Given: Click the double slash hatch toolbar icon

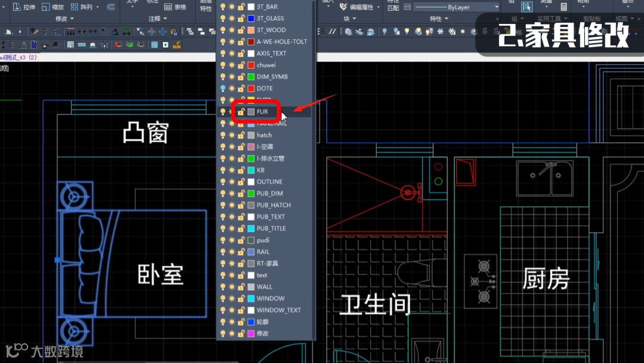Looking at the screenshot, I should (x=332, y=31).
